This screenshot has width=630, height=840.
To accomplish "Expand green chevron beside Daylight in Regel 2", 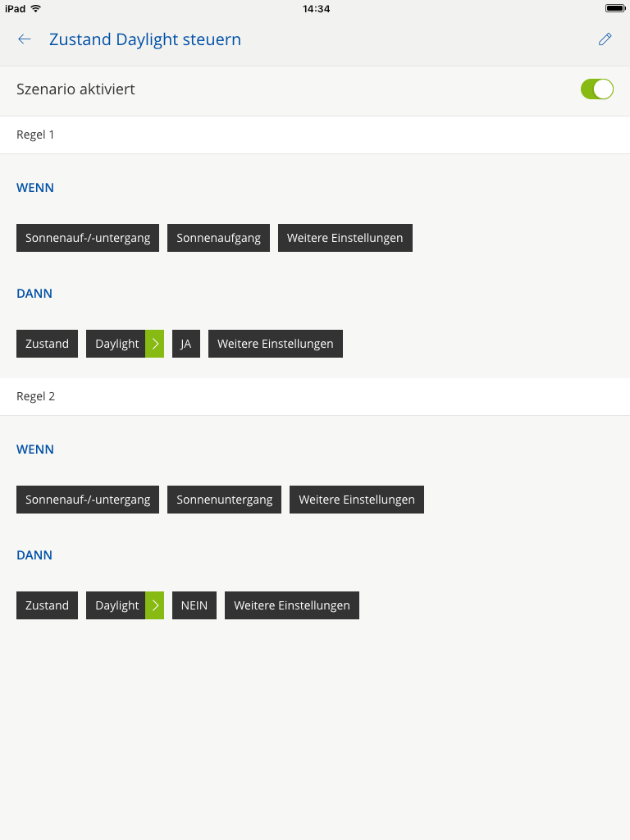I will click(x=155, y=605).
